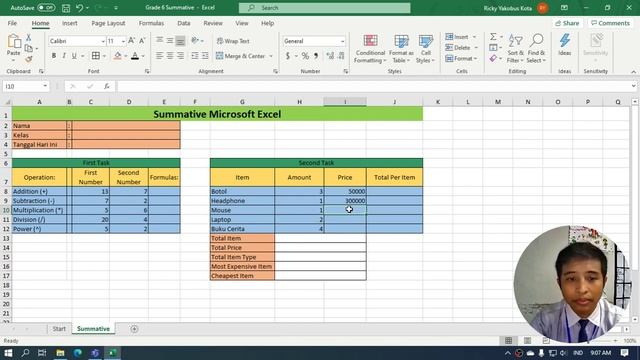Click the Percent Style icon
640x360 pixels.
305,56
